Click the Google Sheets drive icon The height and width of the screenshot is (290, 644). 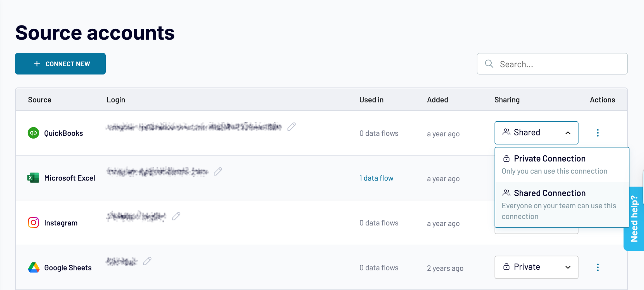(34, 268)
